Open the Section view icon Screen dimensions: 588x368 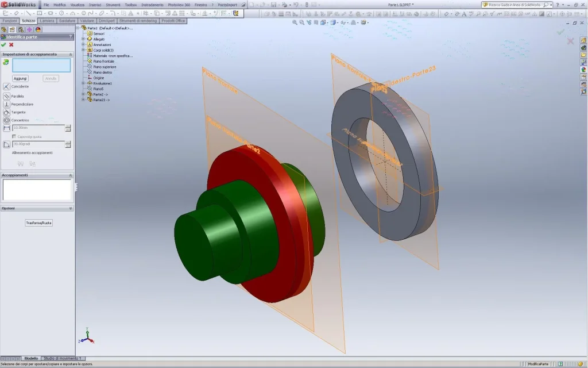pos(316,22)
